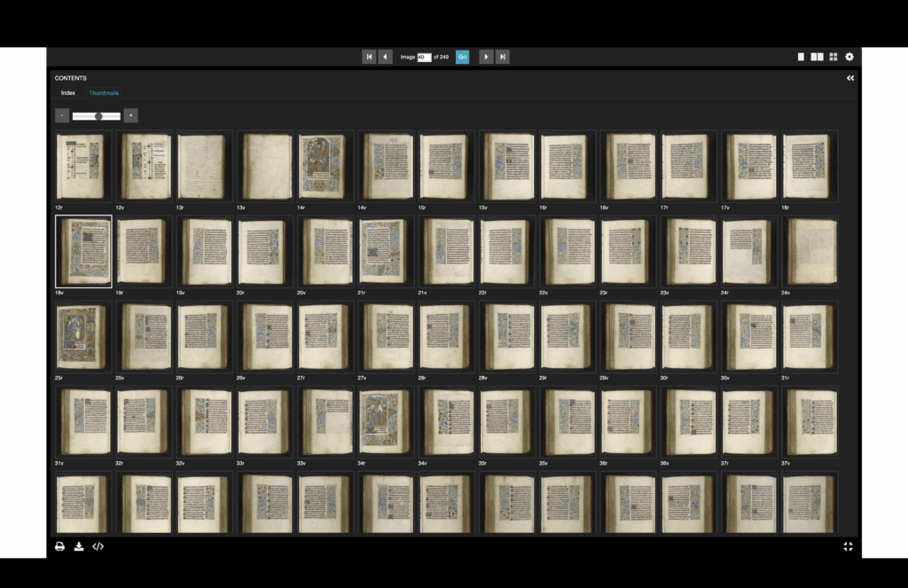
Task: Open folio 16r thumbnail
Action: point(567,166)
